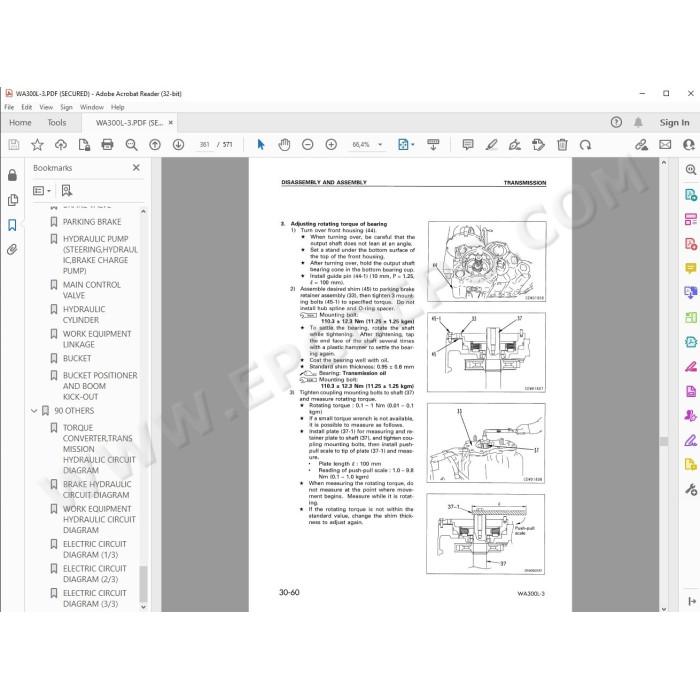Click the Delete trash icon
700x700 pixels.
tap(562, 145)
